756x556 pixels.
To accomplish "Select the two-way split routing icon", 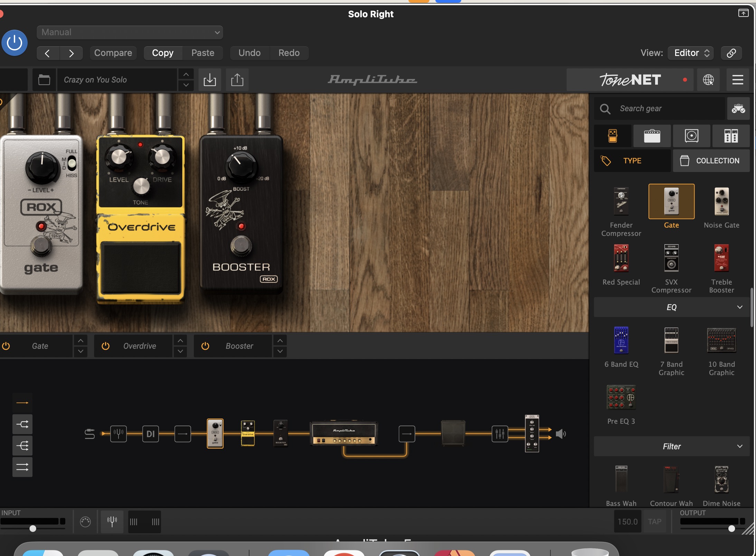I will coord(22,424).
